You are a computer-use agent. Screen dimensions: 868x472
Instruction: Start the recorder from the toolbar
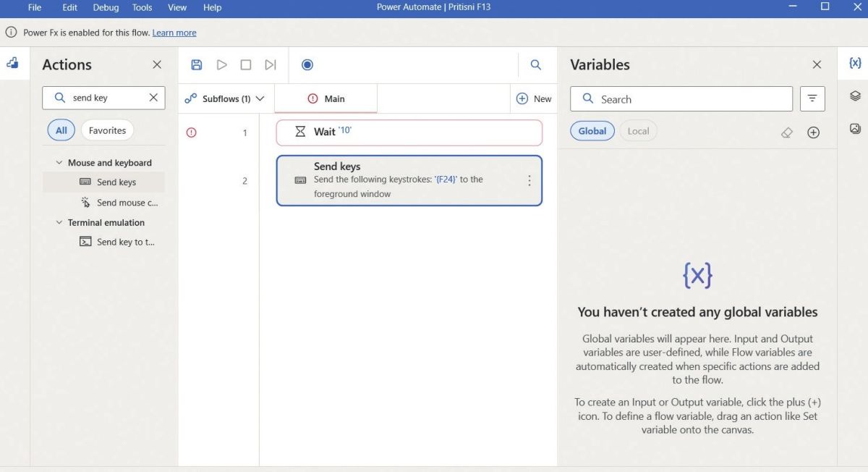pos(307,64)
